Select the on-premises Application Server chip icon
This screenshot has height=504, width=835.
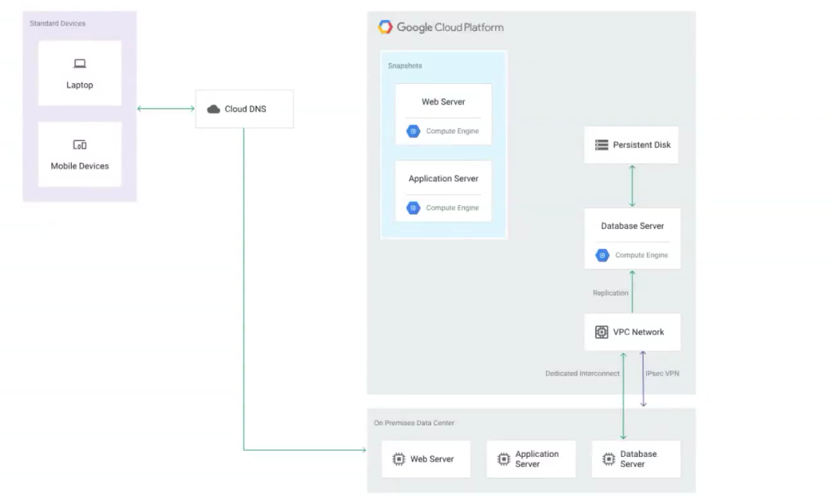(504, 459)
